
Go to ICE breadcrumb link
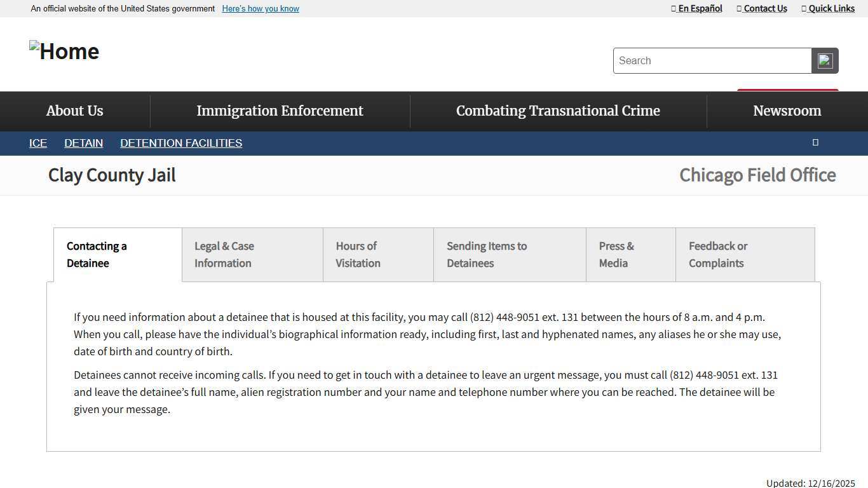point(38,144)
